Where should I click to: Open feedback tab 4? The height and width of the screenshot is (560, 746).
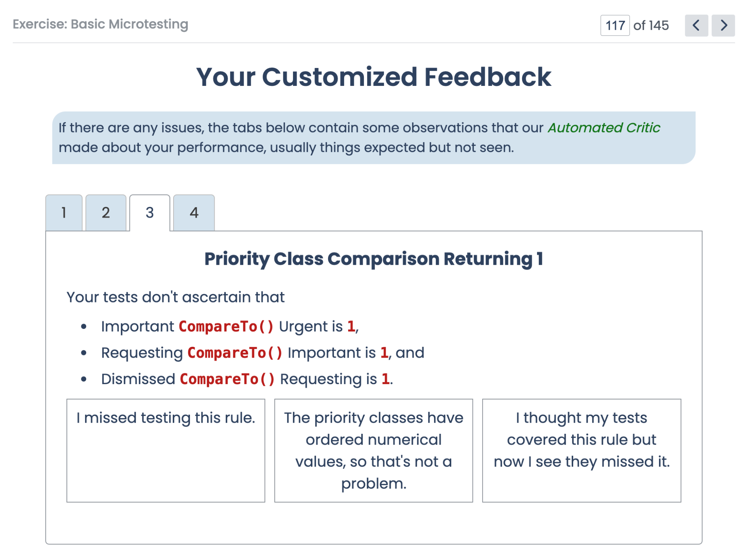pos(194,212)
